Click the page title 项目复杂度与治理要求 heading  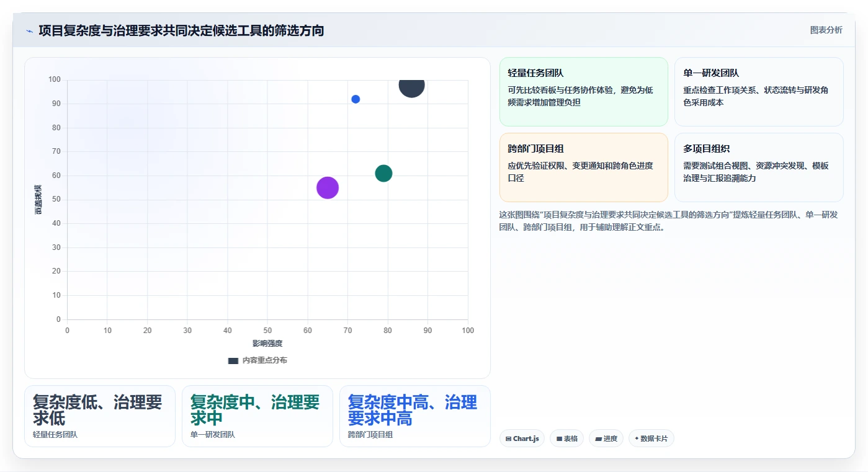[x=181, y=30]
